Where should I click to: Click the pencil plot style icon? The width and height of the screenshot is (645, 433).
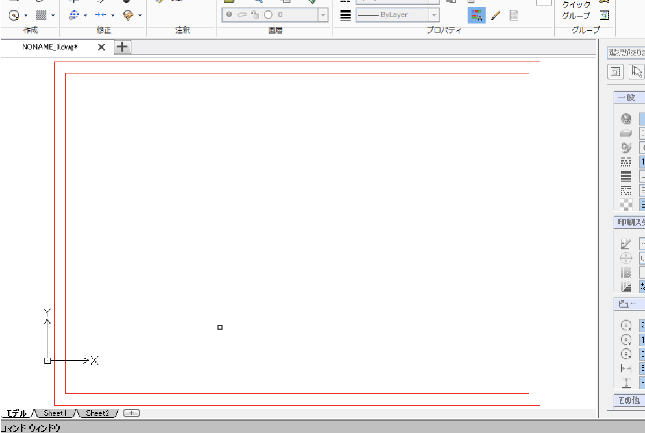point(626,244)
